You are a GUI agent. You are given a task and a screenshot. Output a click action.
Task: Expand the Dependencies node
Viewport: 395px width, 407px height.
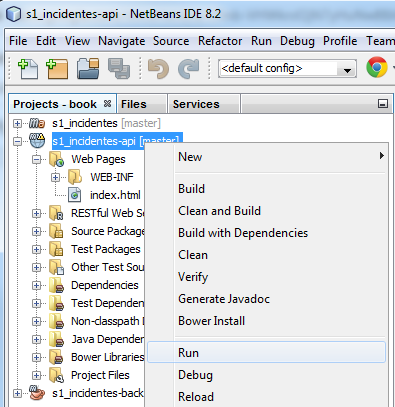36,286
